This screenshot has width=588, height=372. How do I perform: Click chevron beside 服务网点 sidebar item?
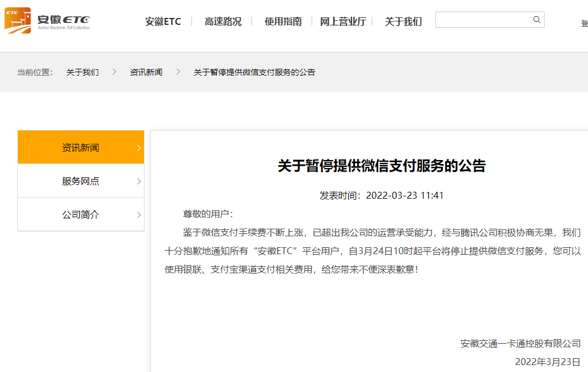139,181
